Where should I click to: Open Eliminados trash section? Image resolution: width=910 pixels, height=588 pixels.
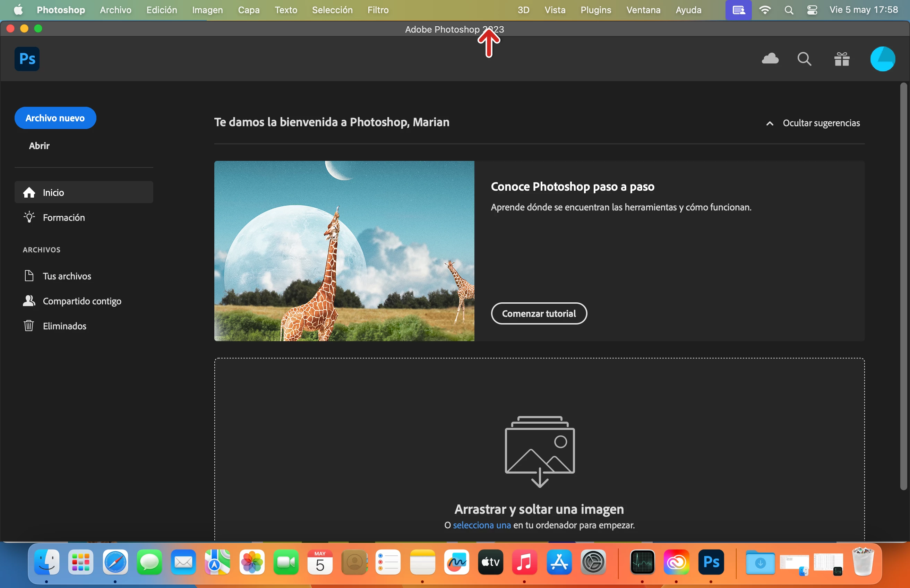coord(64,326)
